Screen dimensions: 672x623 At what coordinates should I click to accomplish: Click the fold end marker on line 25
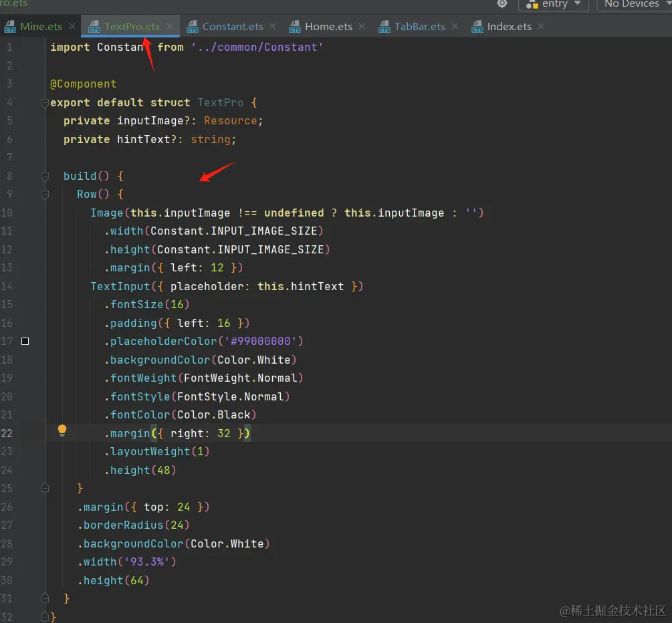(45, 488)
